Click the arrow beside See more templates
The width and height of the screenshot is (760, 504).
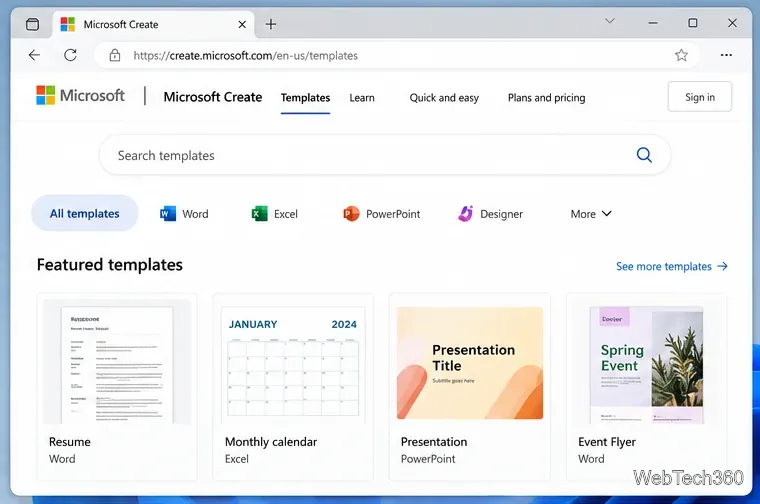coord(722,266)
